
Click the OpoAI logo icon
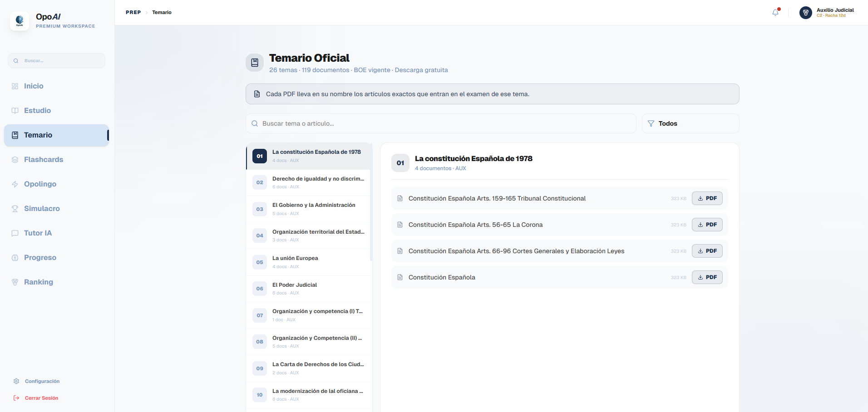(19, 20)
